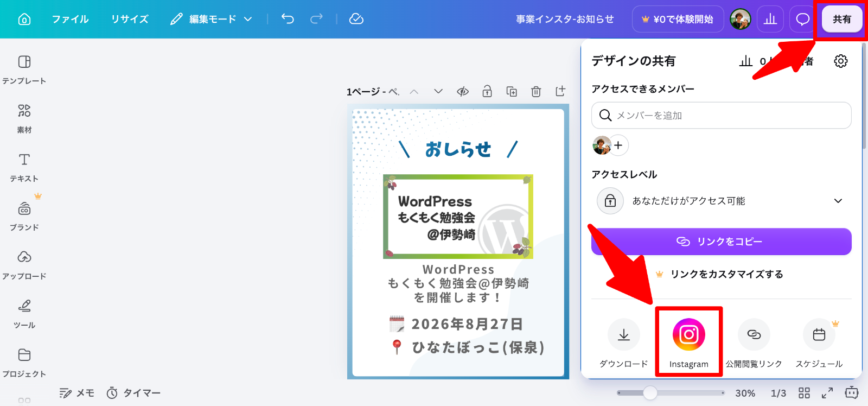Open the ファイル menu
The height and width of the screenshot is (406, 868).
click(x=71, y=20)
